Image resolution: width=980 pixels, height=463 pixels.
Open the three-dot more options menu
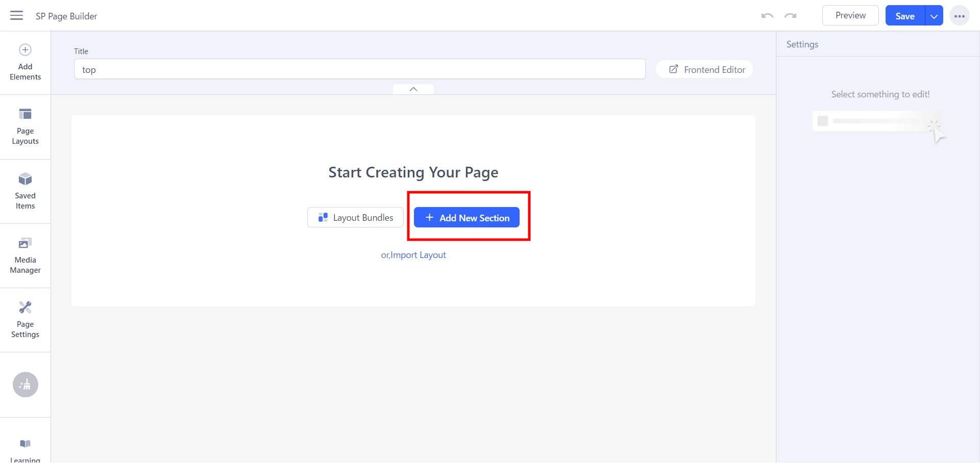coord(959,16)
